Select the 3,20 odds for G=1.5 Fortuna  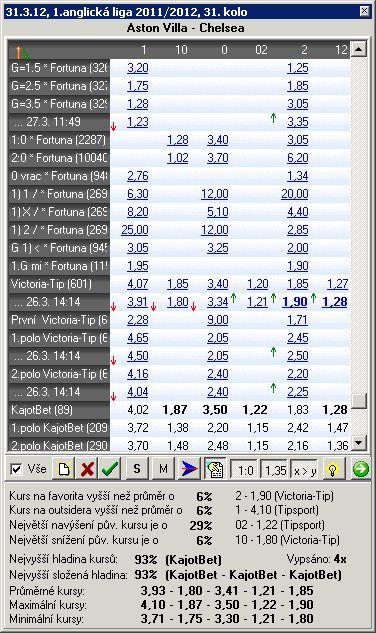(x=138, y=68)
